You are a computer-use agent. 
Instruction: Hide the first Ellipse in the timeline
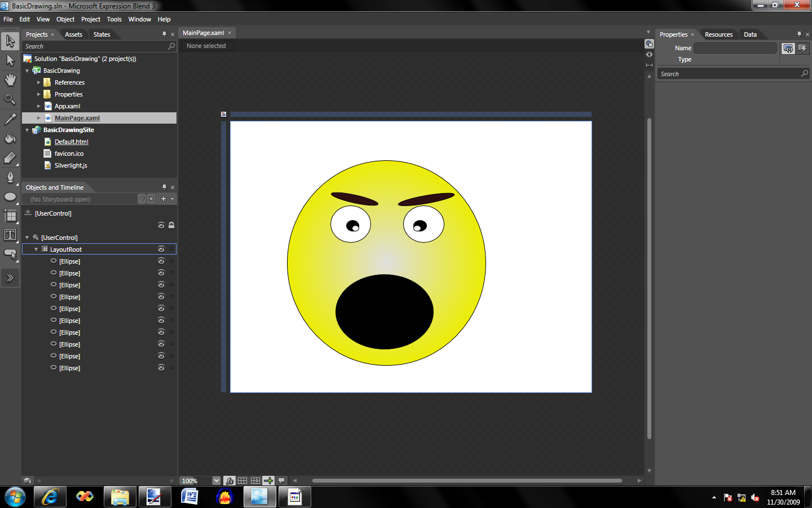[161, 261]
